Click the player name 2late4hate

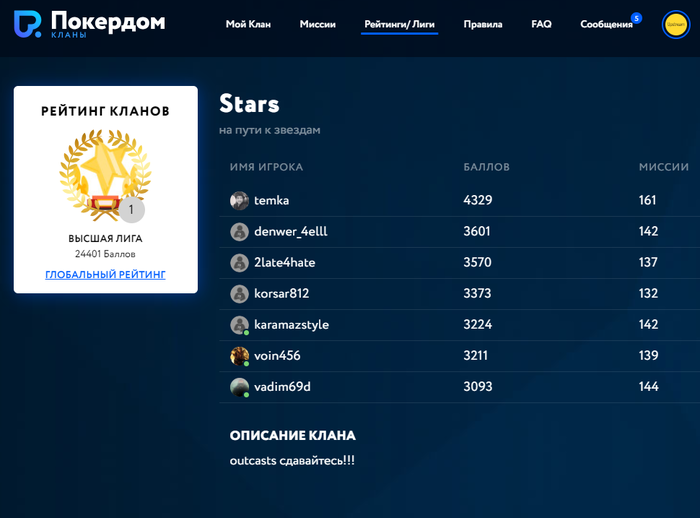pyautogui.click(x=284, y=263)
